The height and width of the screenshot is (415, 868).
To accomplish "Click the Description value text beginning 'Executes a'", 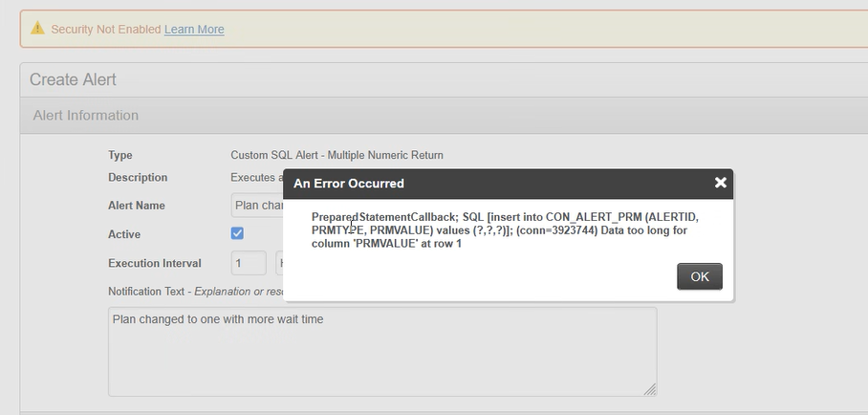I will 257,177.
